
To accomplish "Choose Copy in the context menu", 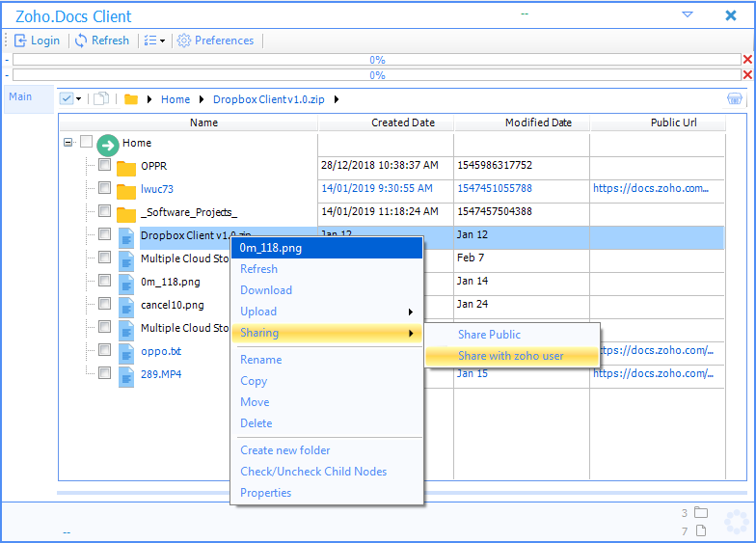I will (327, 381).
